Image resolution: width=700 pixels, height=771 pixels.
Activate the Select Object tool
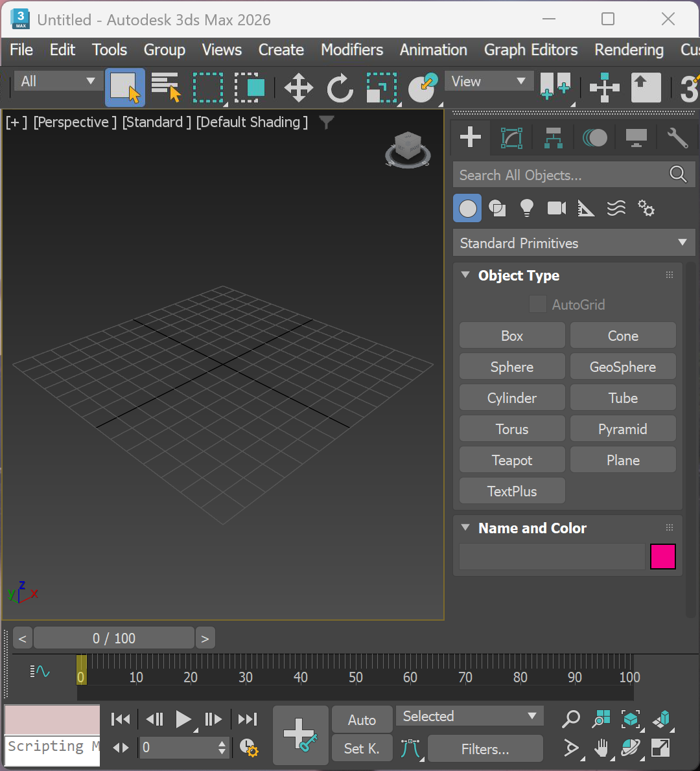point(125,87)
